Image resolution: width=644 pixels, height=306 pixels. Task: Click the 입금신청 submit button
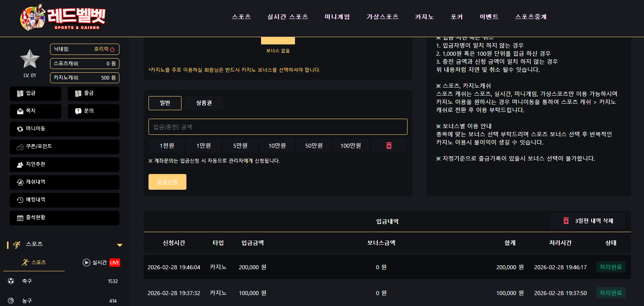tap(167, 182)
